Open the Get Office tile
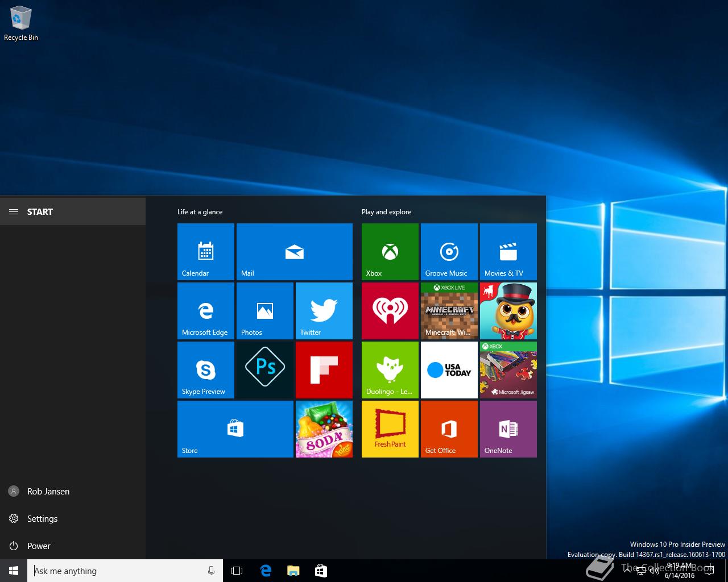 click(449, 429)
